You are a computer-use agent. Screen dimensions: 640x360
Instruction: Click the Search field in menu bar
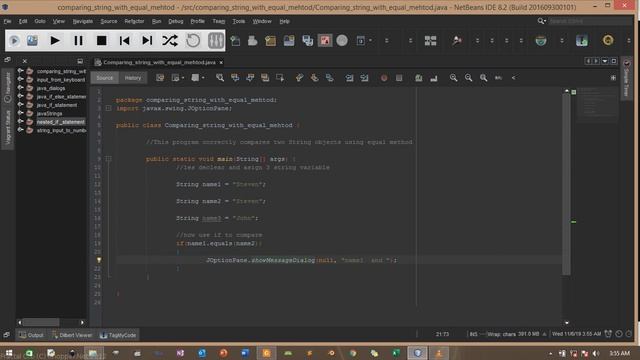tap(590, 21)
